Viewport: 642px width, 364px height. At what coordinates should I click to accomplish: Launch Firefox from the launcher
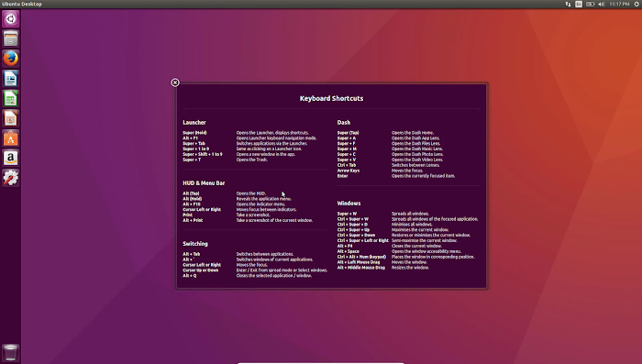tap(11, 59)
